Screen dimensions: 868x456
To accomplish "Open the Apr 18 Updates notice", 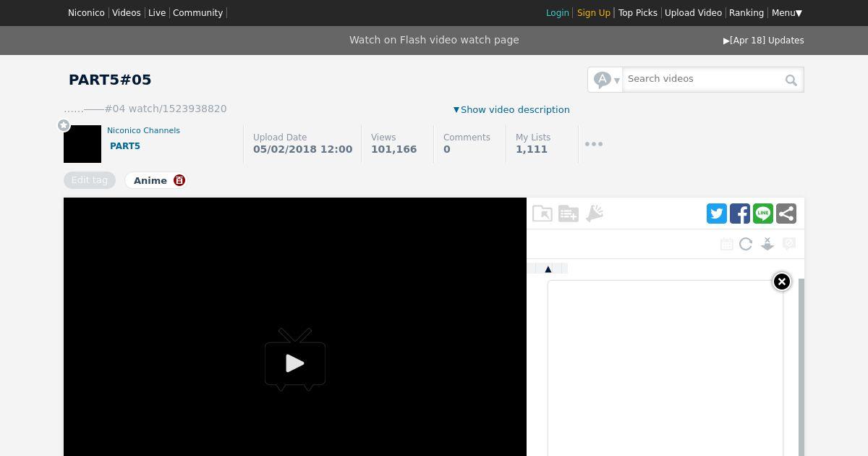I will (764, 41).
